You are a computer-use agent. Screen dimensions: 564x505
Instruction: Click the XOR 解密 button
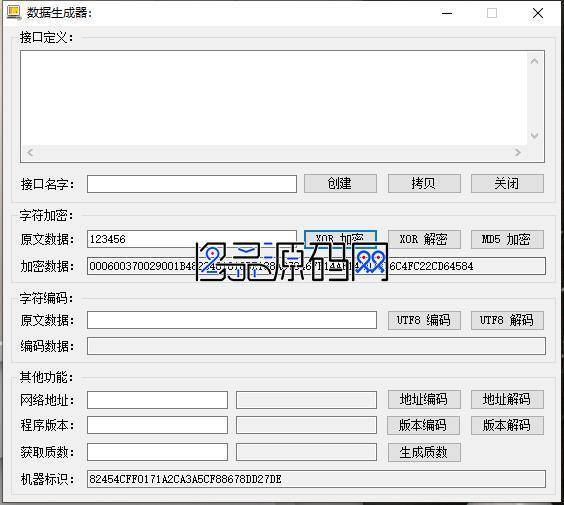[x=424, y=239]
